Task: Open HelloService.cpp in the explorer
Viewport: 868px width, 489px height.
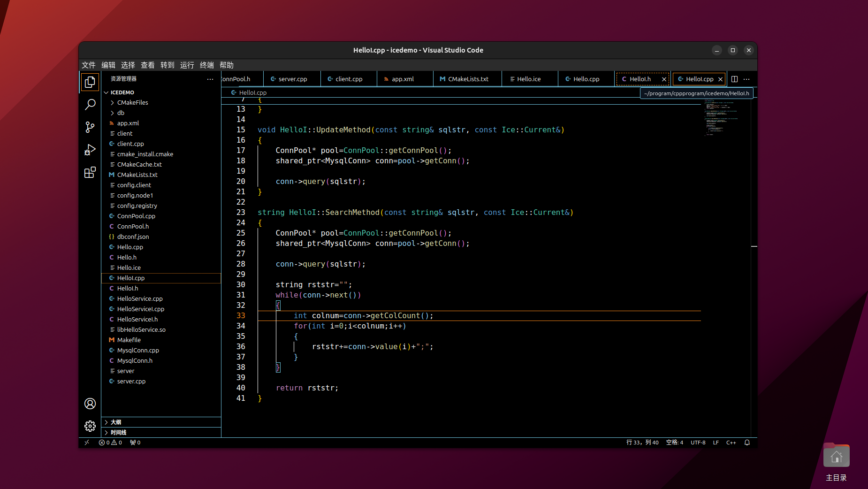Action: pyautogui.click(x=161, y=298)
